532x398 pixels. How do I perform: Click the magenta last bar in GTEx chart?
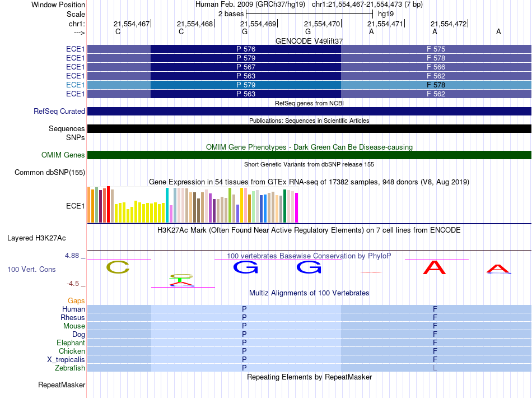[297, 208]
